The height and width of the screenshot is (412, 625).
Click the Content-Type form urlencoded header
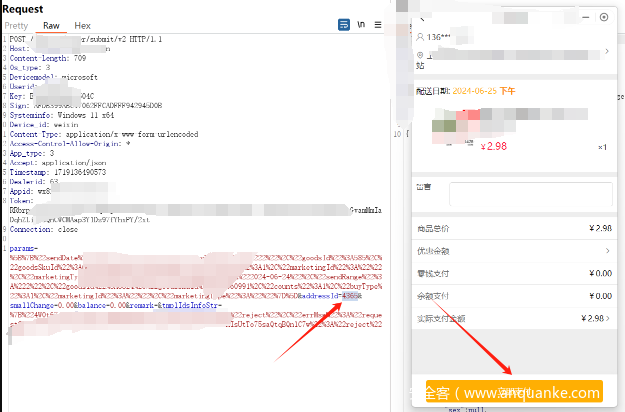[x=104, y=134]
